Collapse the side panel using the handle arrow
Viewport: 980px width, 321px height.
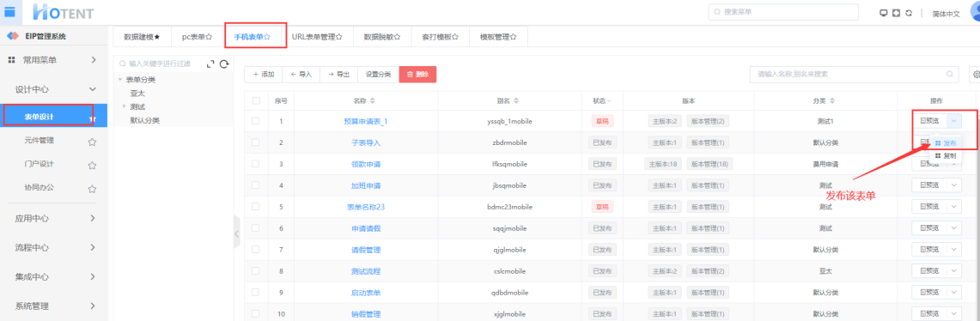click(236, 233)
